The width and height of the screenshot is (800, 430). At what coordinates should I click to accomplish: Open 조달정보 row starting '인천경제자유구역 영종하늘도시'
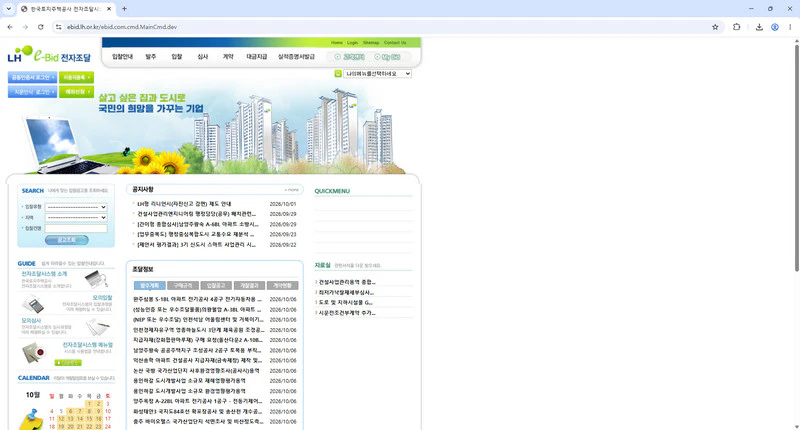pyautogui.click(x=198, y=330)
